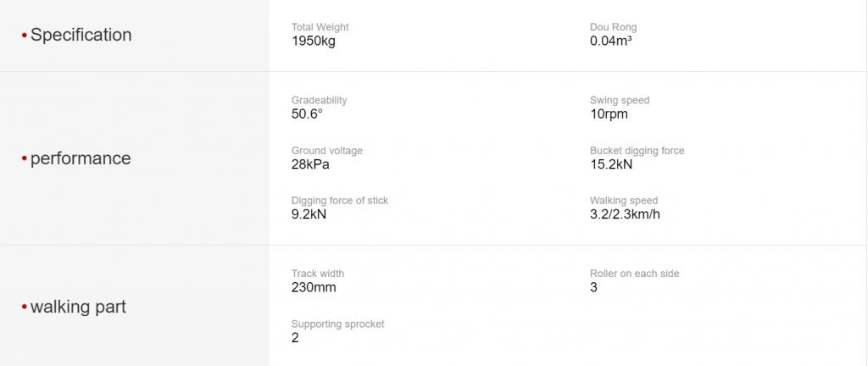Screen dimensions: 868x366
Task: Click the Specification section heading
Action: pyautogui.click(x=81, y=35)
